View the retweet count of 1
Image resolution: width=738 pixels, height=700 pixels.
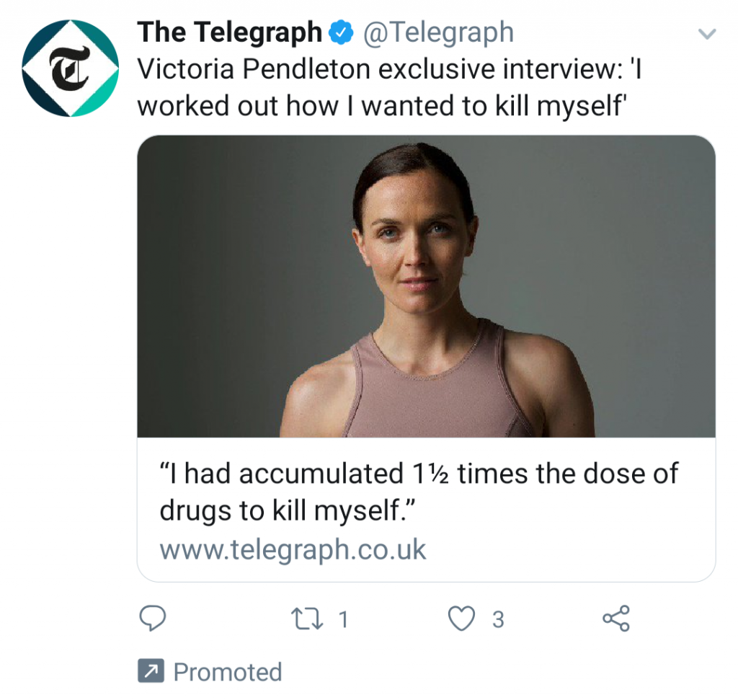point(344,619)
